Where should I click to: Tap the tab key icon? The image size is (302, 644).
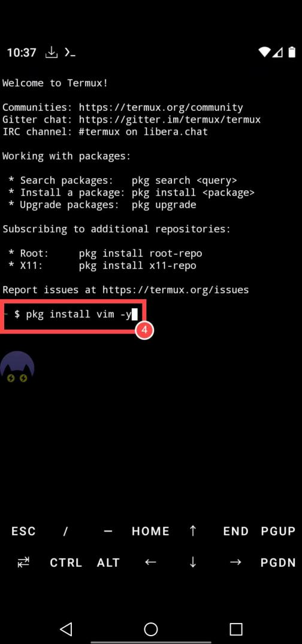[23, 562]
